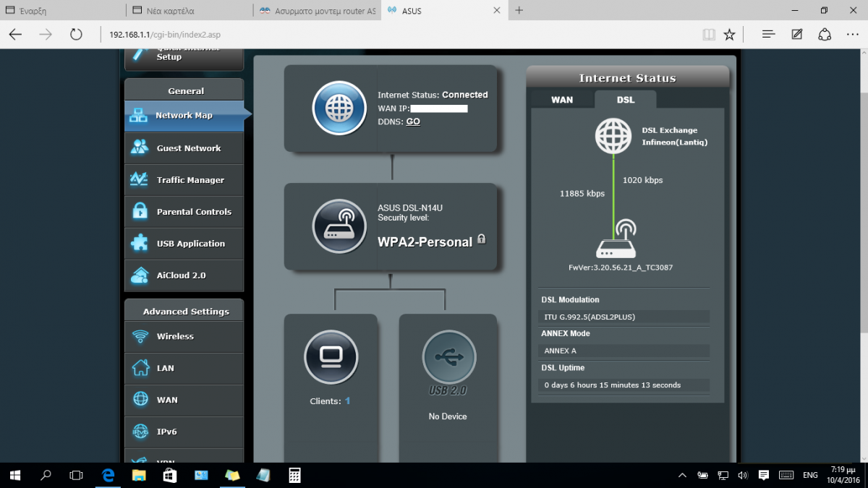Open Edge More actions menu
The width and height of the screenshot is (868, 488).
(852, 34)
